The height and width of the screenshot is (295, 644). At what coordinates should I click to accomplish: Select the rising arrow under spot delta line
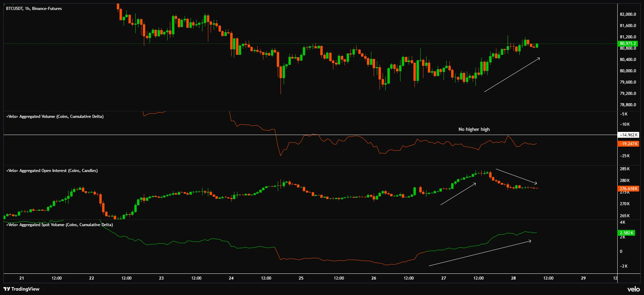(x=480, y=253)
